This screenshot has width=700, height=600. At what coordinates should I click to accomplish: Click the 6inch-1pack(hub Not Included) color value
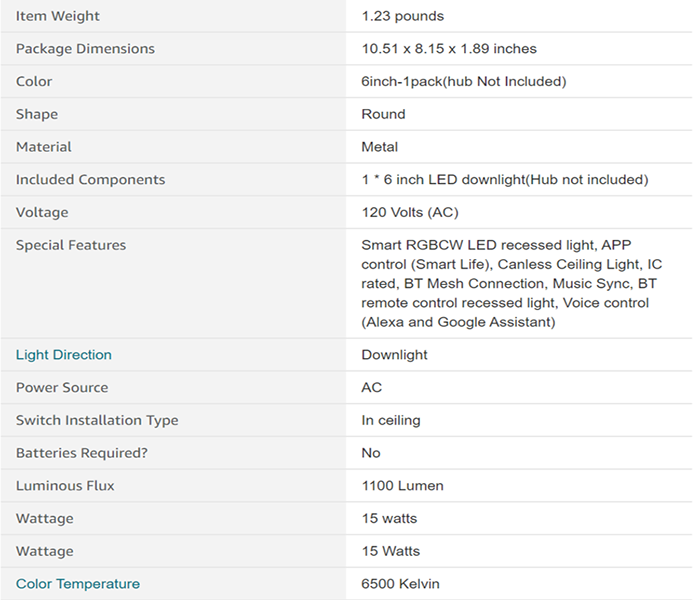464,81
